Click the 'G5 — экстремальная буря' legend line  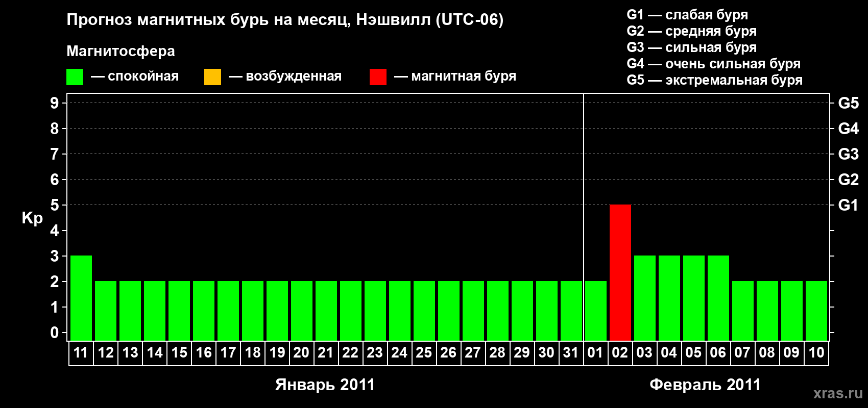[715, 80]
